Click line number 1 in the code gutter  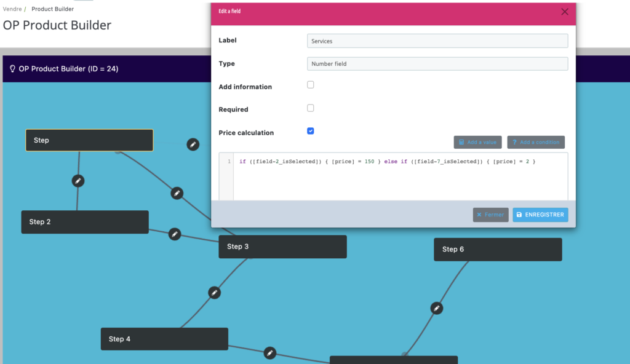click(229, 162)
